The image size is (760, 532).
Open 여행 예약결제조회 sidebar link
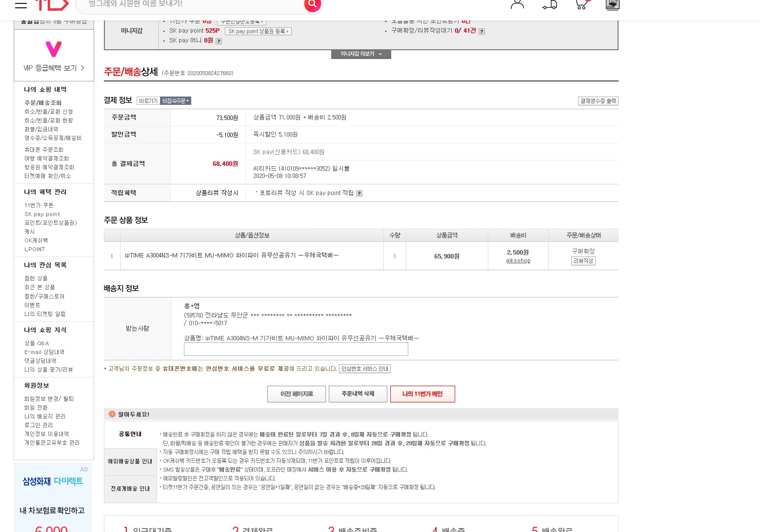tap(47, 158)
